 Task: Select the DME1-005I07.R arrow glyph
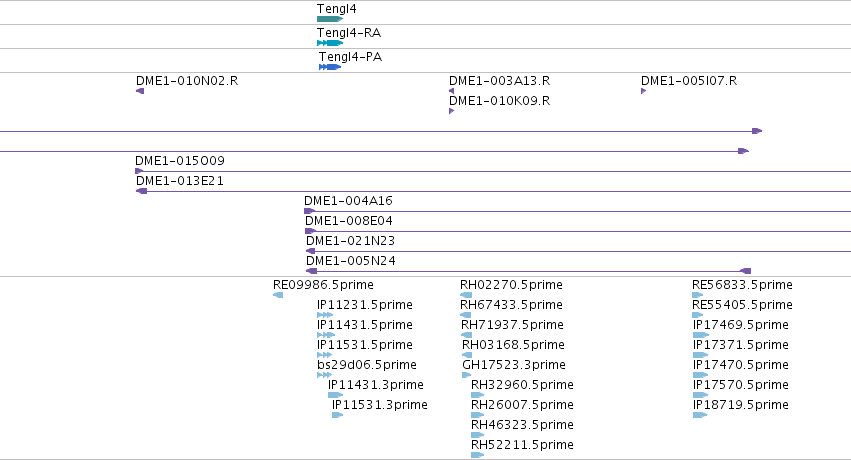pos(644,91)
